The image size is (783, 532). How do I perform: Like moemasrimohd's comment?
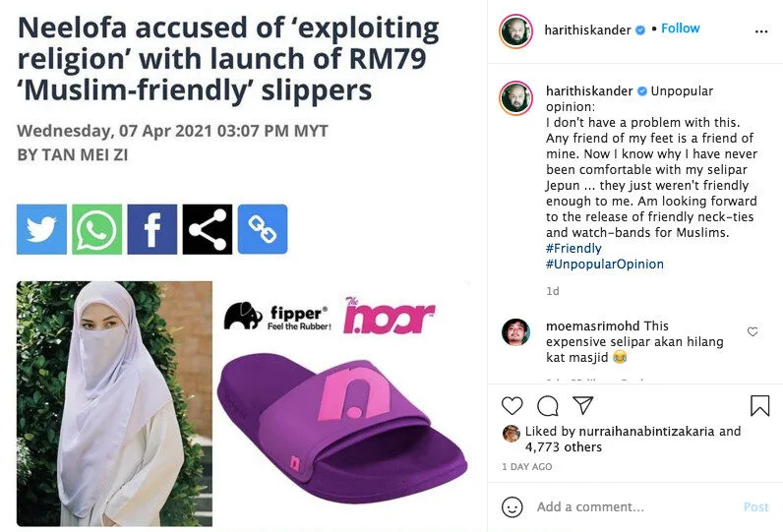coord(753,332)
